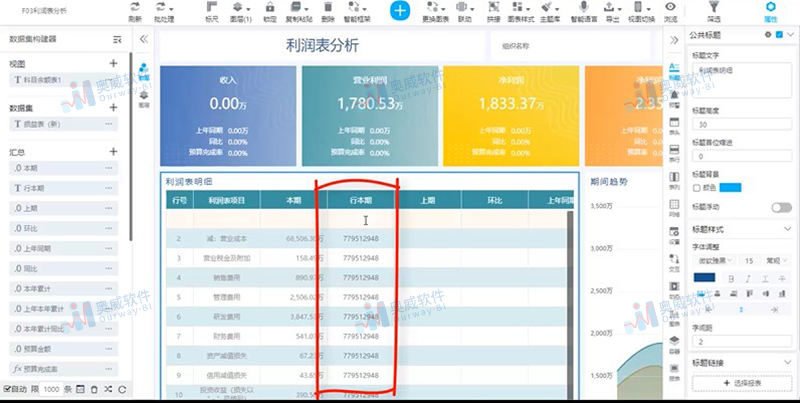Image resolution: width=800 pixels, height=403 pixels.
Task: Toggle the 自动 checkbox at bottom left
Action: click(x=7, y=389)
